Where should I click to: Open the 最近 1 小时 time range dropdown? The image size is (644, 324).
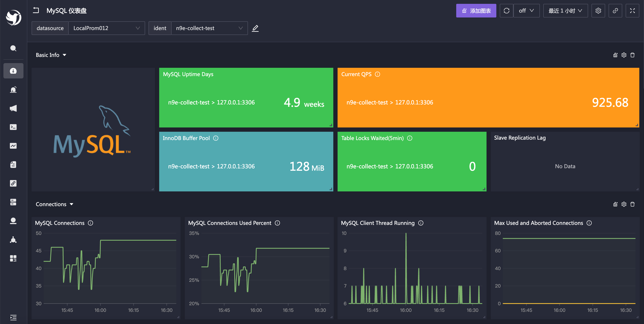(565, 11)
